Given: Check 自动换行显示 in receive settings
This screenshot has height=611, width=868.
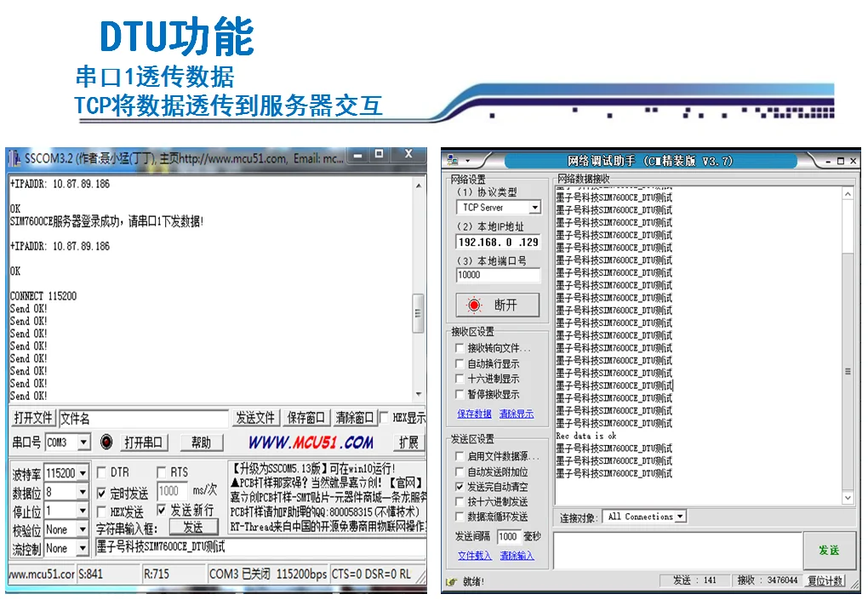Looking at the screenshot, I should pyautogui.click(x=459, y=363).
